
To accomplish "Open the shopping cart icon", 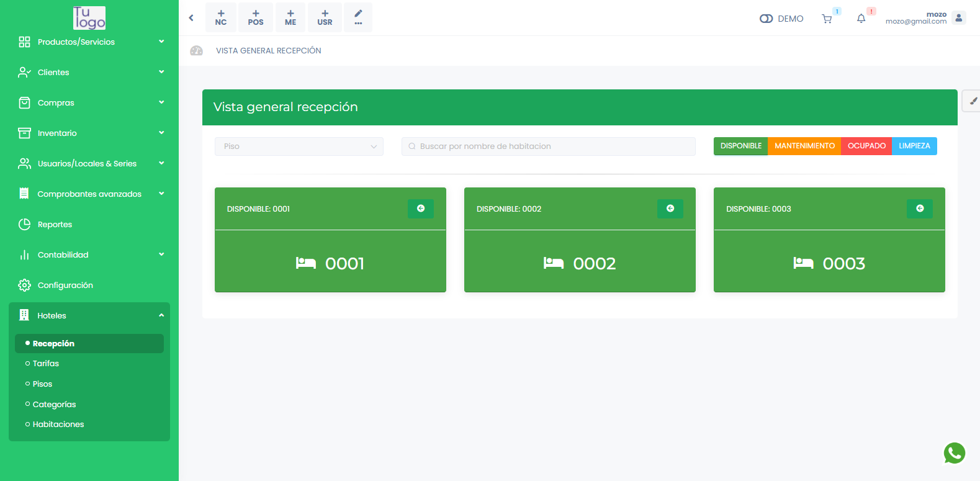I will 827,19.
